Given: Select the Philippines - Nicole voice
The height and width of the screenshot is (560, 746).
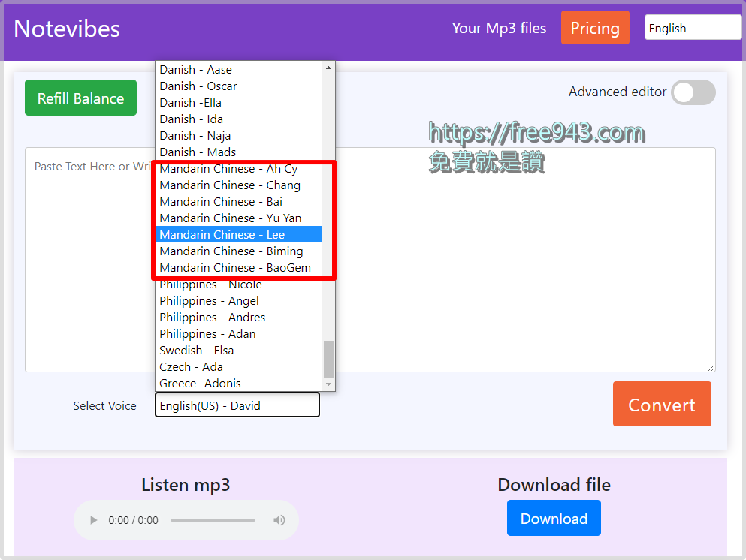Looking at the screenshot, I should pos(210,284).
